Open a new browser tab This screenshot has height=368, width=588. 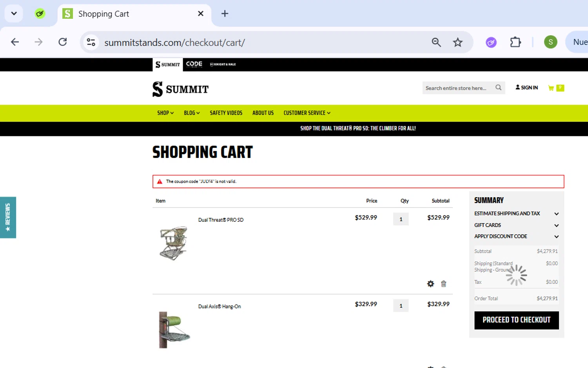[x=225, y=14]
